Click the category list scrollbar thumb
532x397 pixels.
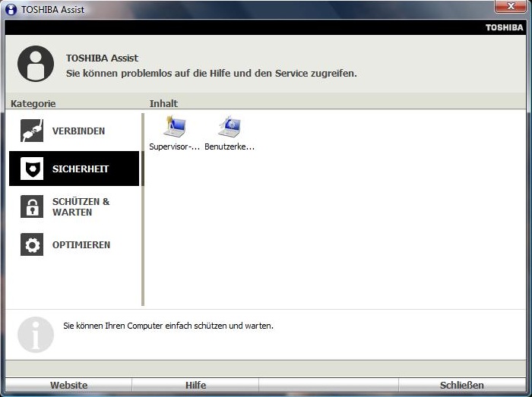[x=143, y=169]
